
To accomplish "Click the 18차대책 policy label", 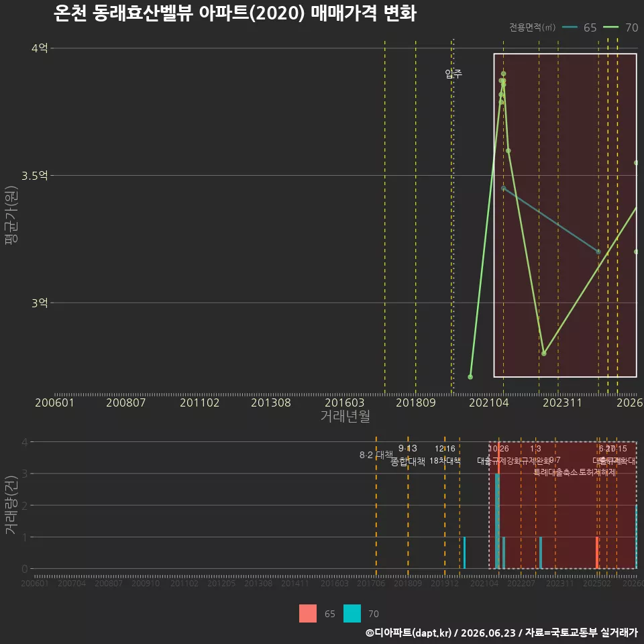I will coord(445,461).
